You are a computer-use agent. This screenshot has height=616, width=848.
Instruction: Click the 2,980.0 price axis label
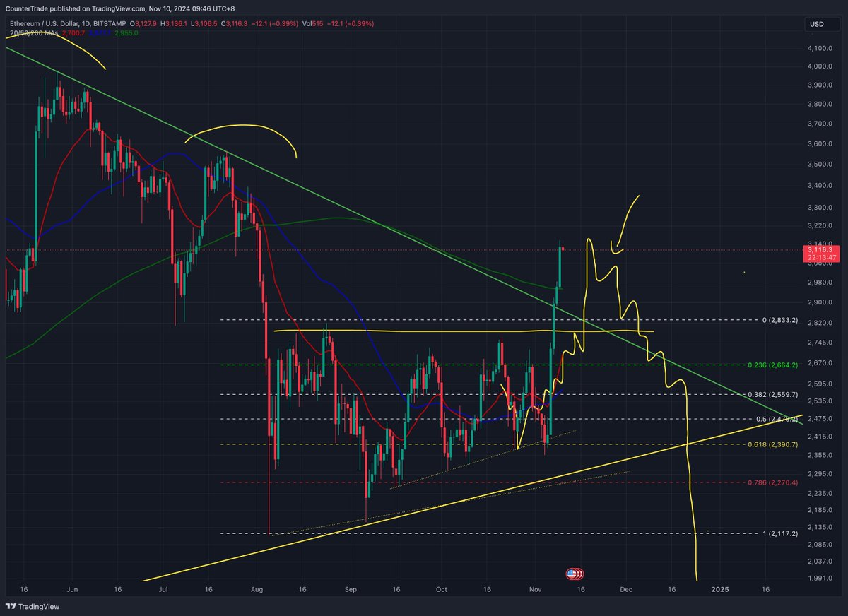pos(819,283)
